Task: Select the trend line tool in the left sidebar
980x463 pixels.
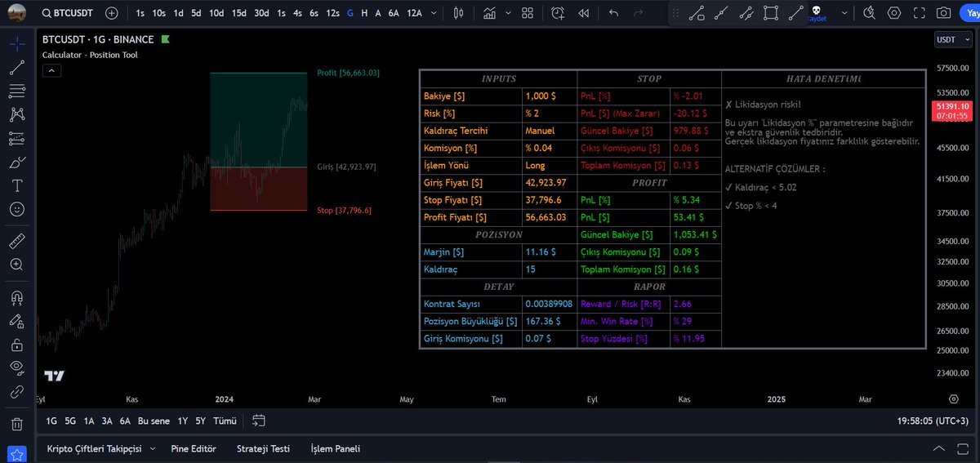Action: point(16,67)
